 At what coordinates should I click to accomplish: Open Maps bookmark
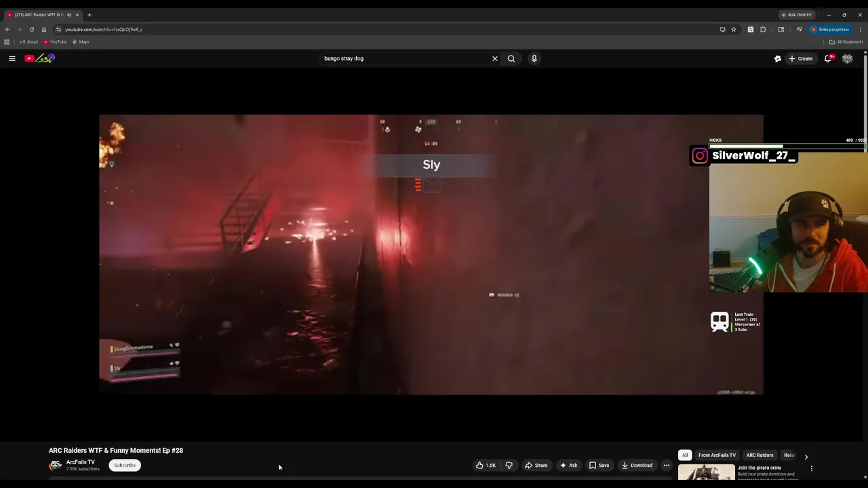click(81, 42)
